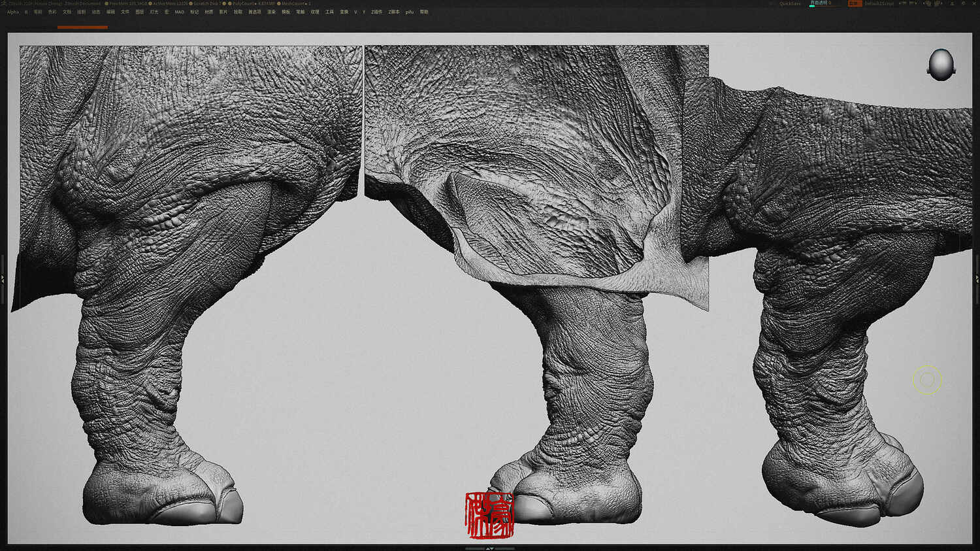Image resolution: width=980 pixels, height=551 pixels.
Task: Expand the left tray using the edge divider arrow
Action: 3,278
